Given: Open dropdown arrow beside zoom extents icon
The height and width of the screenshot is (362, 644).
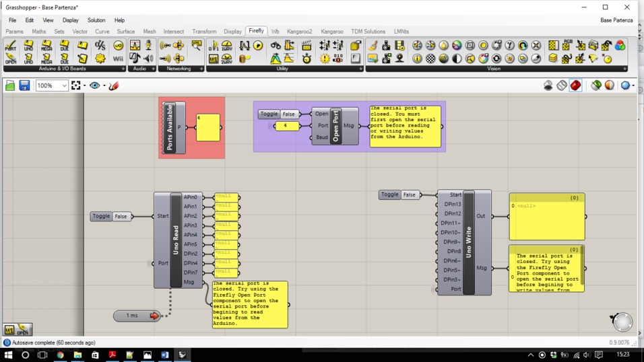Looking at the screenshot, I should point(85,85).
